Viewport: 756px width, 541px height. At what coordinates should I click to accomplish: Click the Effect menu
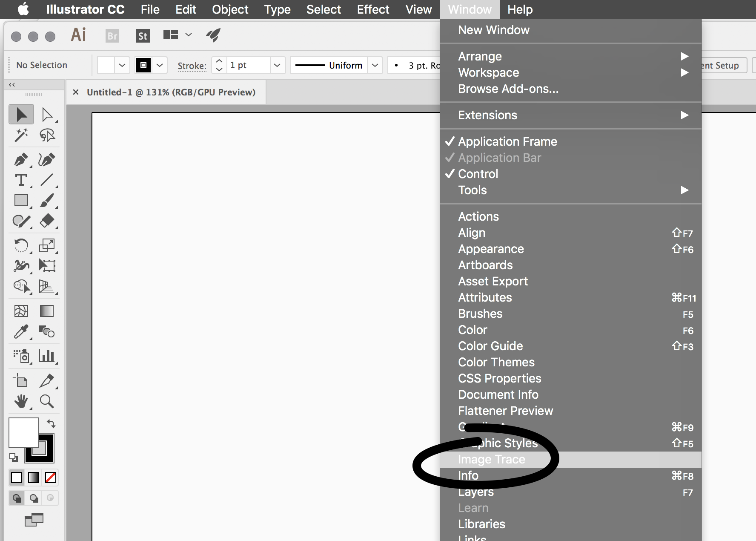[x=373, y=9]
